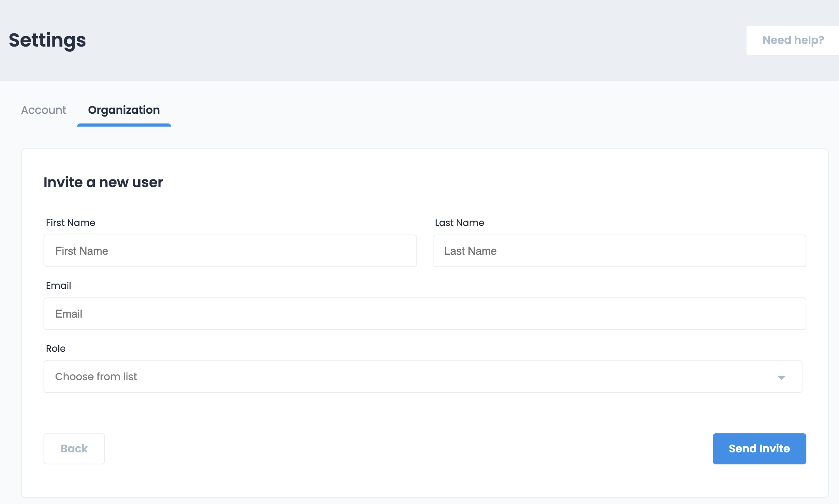Select the Organization tab
The image size is (839, 504).
click(x=124, y=110)
